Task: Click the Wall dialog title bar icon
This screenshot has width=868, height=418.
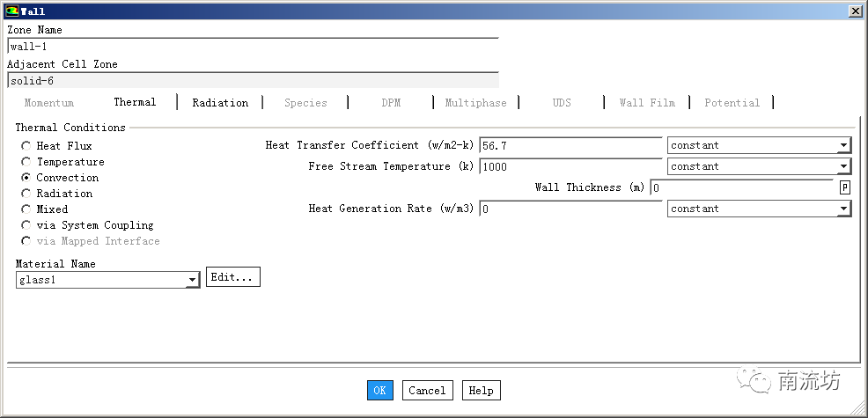Action: 11,11
